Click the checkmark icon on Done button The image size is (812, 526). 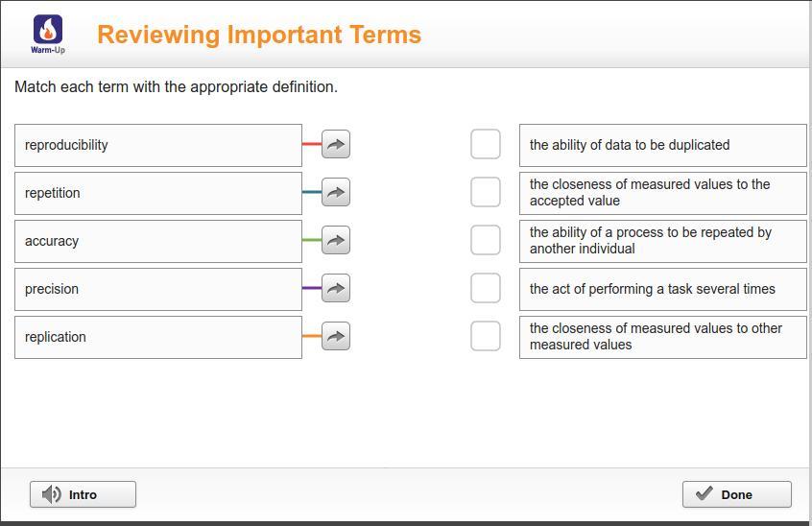coord(704,493)
